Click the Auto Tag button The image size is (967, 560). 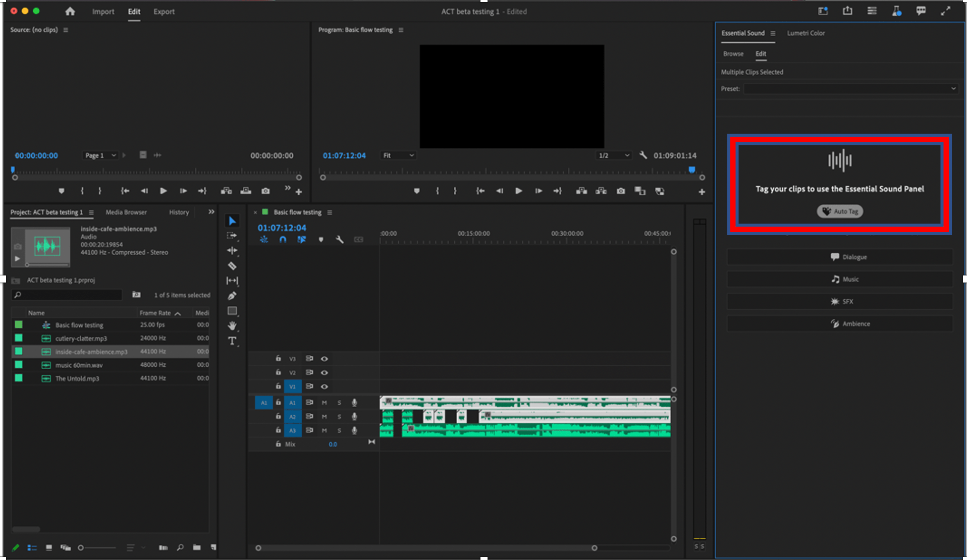[x=839, y=211]
